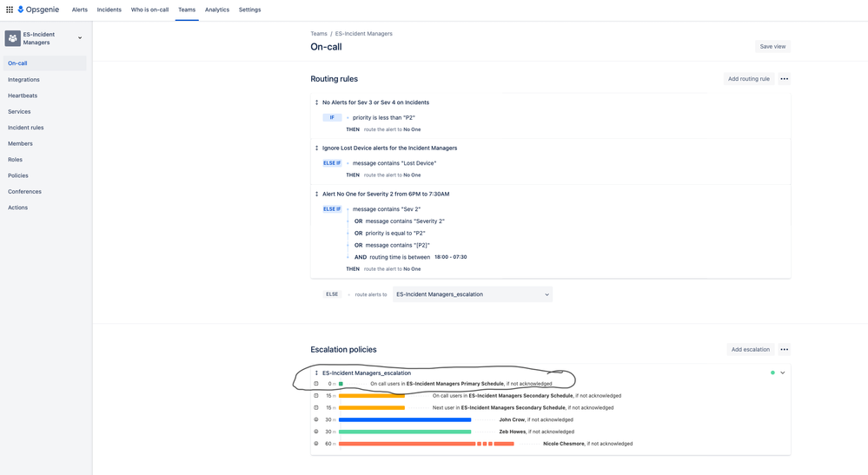Click the user icon on John Crow's step
This screenshot has height=475, width=868.
point(316,419)
